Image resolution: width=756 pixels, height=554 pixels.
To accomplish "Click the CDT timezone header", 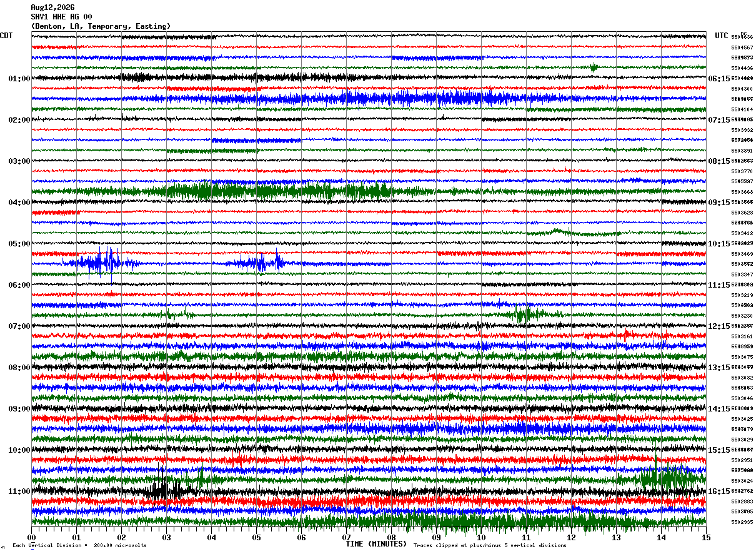I will (6, 36).
